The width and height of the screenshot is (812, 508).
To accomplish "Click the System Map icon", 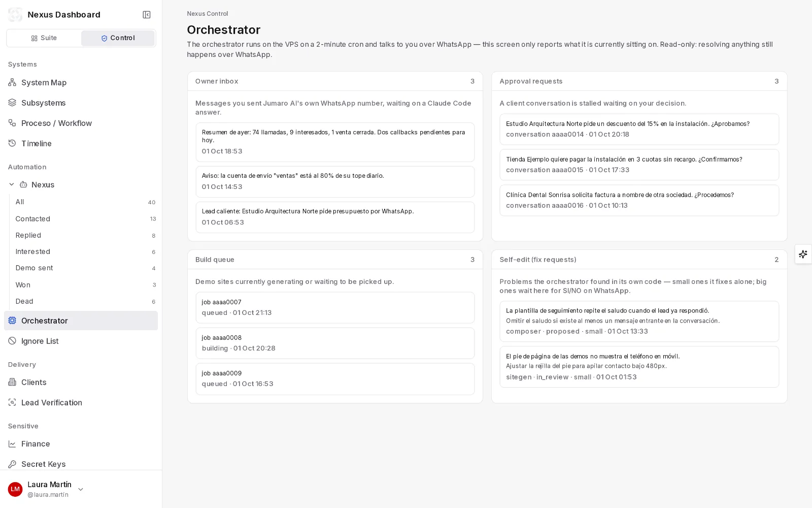I will (x=12, y=82).
